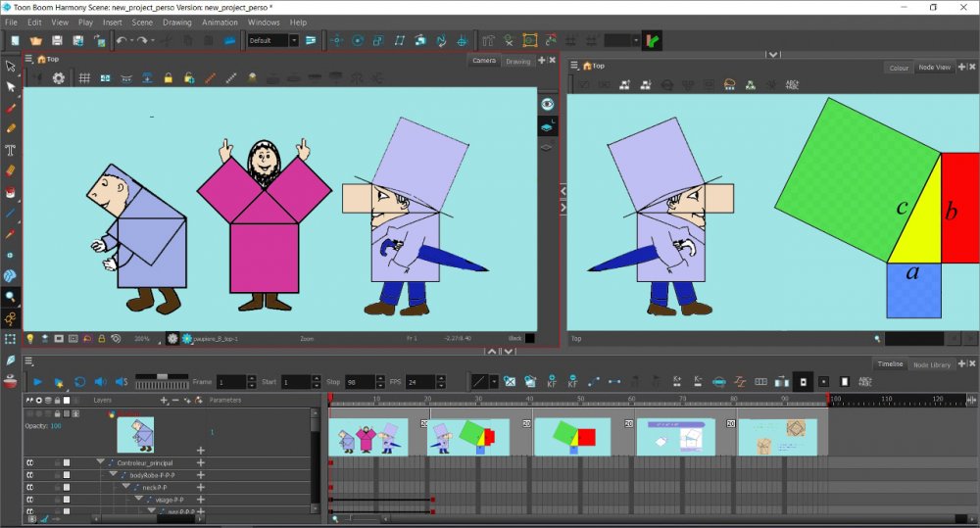The height and width of the screenshot is (528, 980).
Task: Click the light bulb icon in Camera status bar
Action: click(30, 339)
